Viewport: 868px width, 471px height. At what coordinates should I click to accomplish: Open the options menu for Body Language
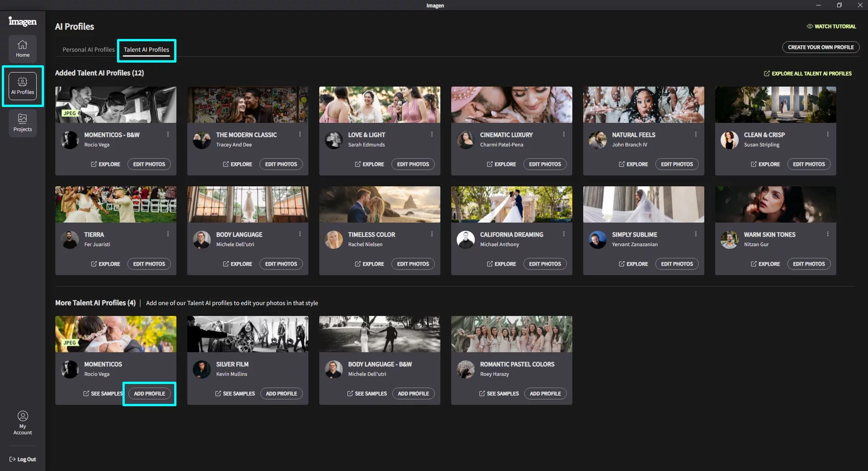click(300, 234)
